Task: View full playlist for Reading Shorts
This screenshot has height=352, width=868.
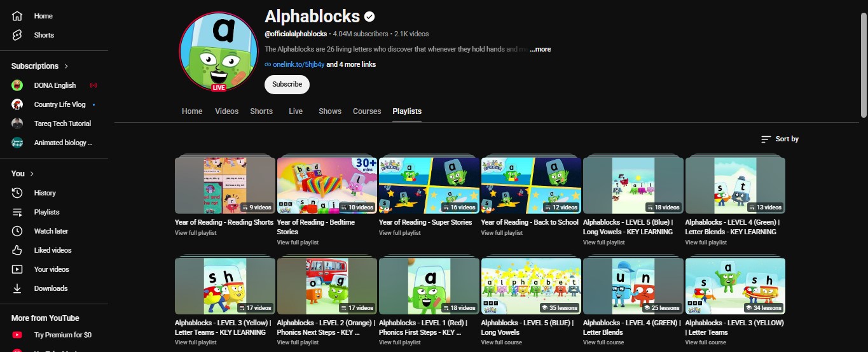Action: [x=196, y=233]
